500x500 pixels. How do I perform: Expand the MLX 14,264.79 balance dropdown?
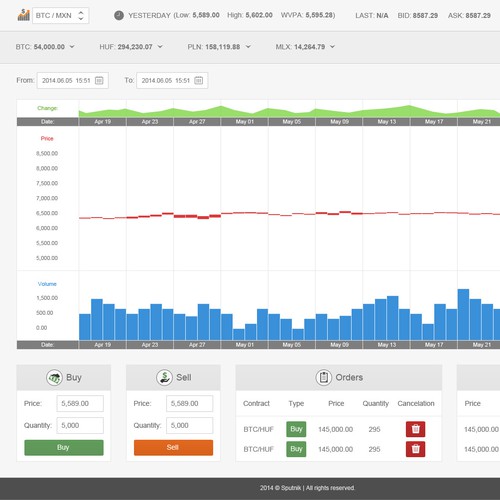332,47
